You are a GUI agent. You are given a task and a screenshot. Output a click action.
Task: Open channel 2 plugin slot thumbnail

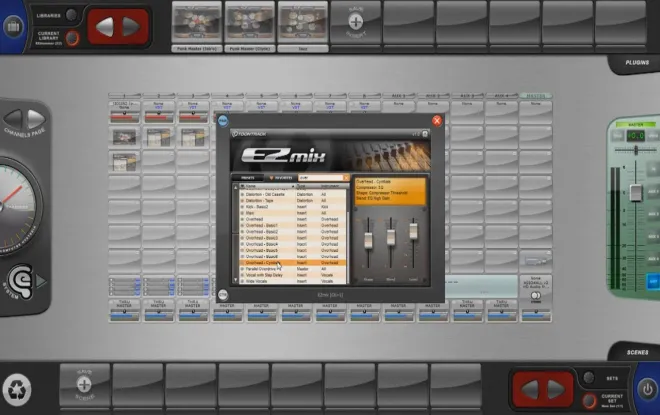158,137
